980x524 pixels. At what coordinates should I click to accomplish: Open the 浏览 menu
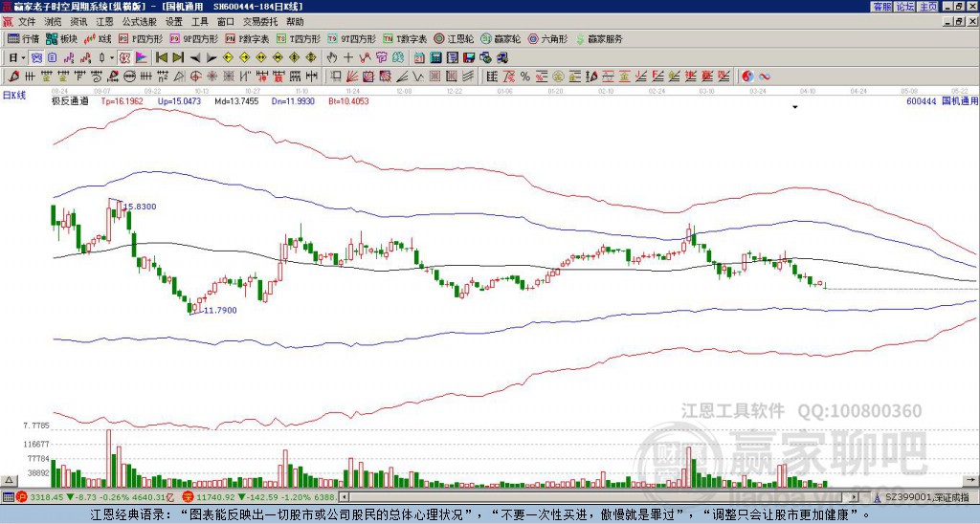[x=54, y=22]
